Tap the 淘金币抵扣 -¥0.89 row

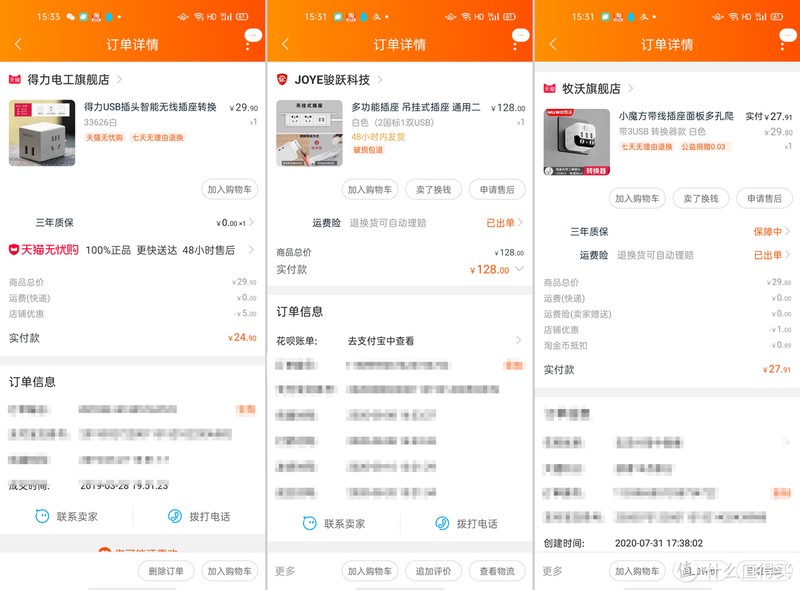(x=667, y=346)
